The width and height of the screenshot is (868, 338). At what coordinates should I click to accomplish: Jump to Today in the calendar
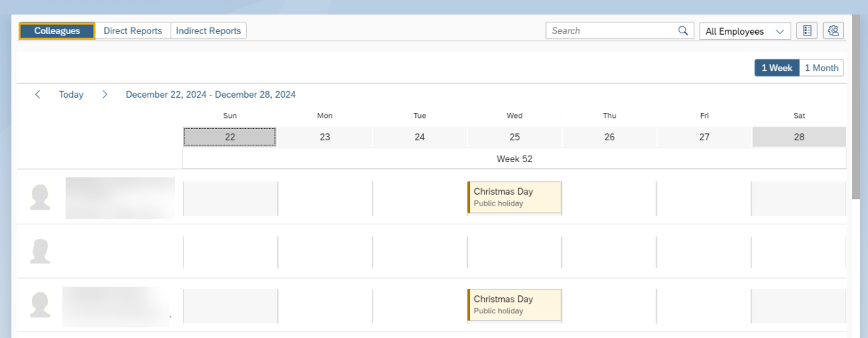[x=71, y=95]
